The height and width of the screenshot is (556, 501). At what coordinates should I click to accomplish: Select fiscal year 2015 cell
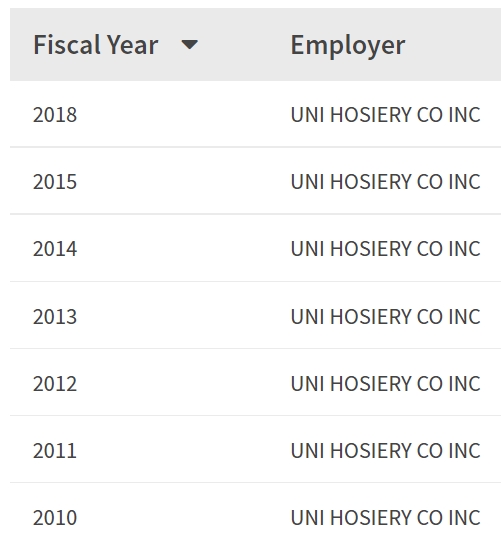click(x=55, y=182)
